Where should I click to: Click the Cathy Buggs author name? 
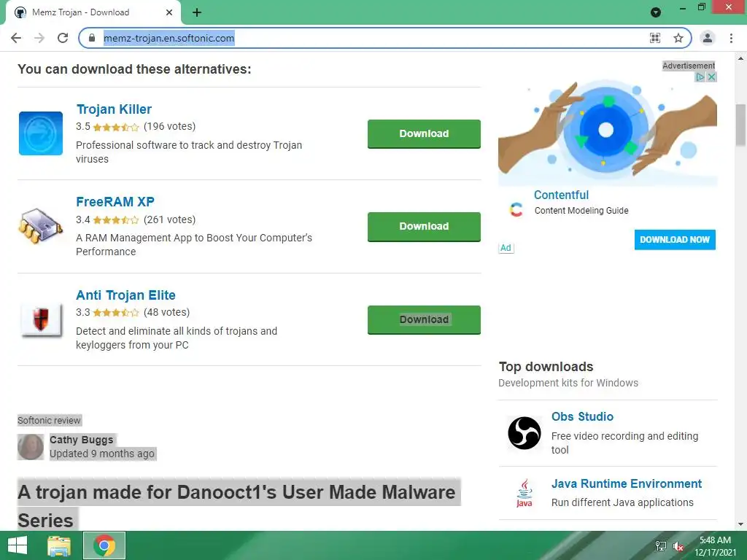(82, 440)
